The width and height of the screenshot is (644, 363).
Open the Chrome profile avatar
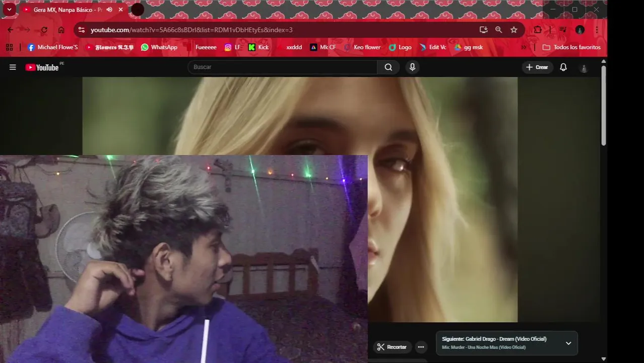point(580,30)
